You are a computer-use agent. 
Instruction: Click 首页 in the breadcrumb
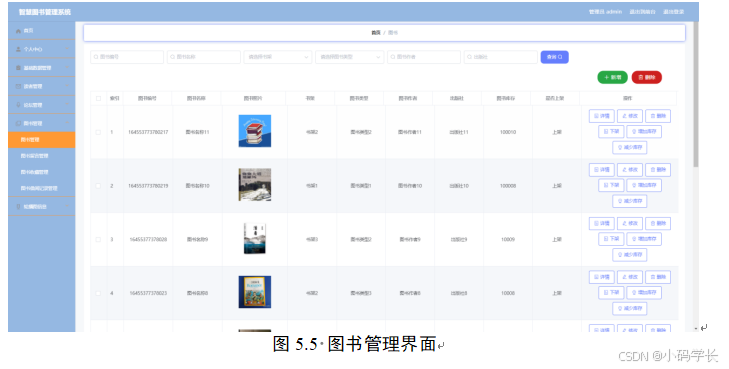coord(376,33)
